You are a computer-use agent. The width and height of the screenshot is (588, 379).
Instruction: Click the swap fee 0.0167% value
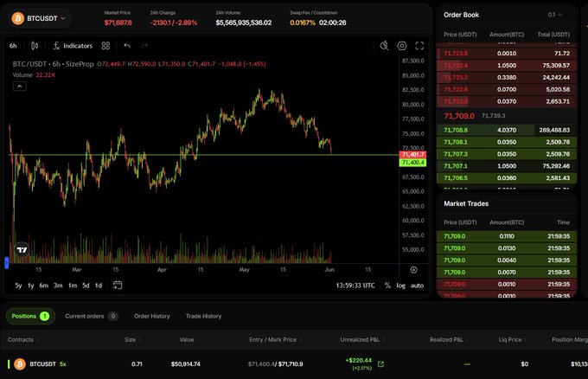[303, 22]
